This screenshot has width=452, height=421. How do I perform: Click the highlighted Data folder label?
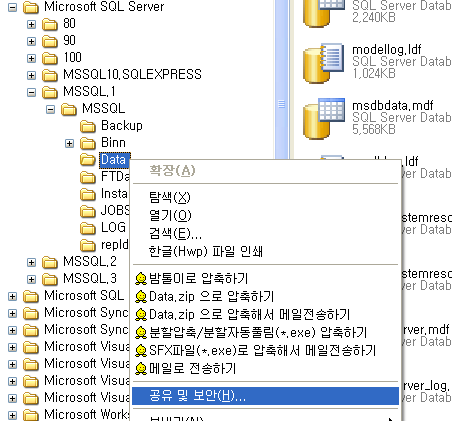(114, 160)
